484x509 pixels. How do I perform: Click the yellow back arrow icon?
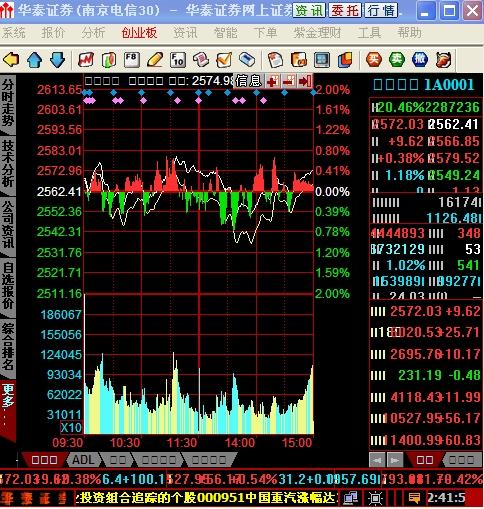tap(11, 60)
